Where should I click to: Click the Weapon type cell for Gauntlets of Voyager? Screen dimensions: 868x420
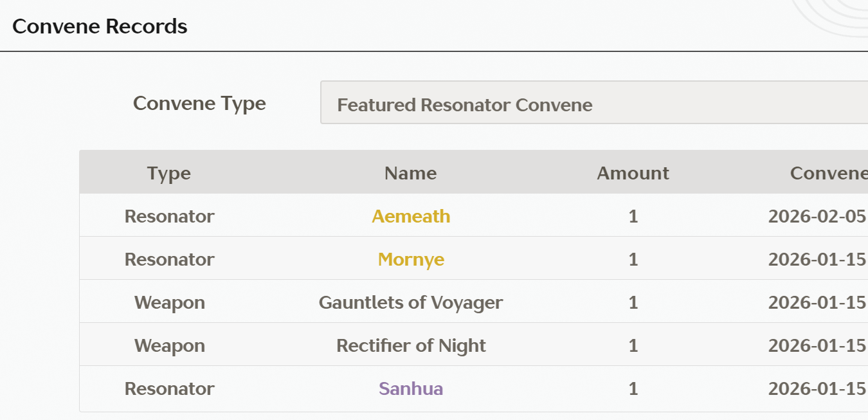169,302
